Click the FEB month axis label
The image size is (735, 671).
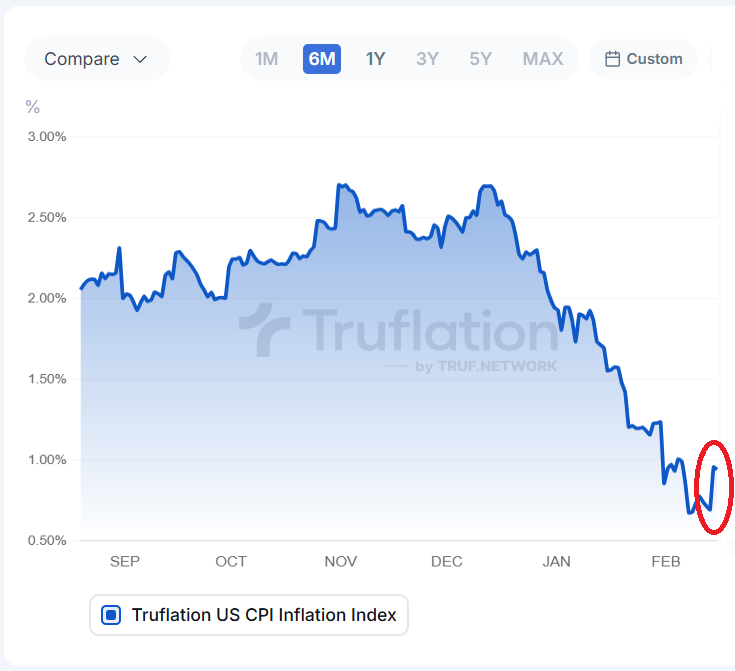(665, 561)
